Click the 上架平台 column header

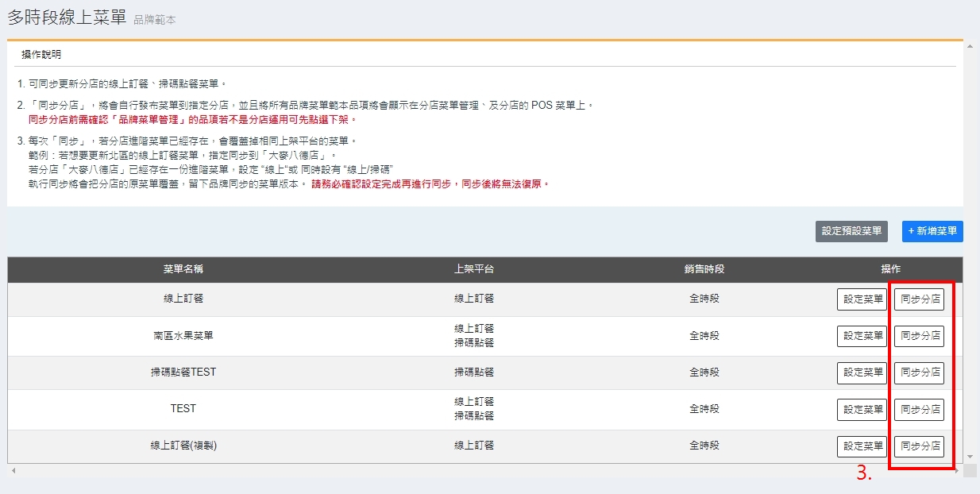[x=474, y=269]
